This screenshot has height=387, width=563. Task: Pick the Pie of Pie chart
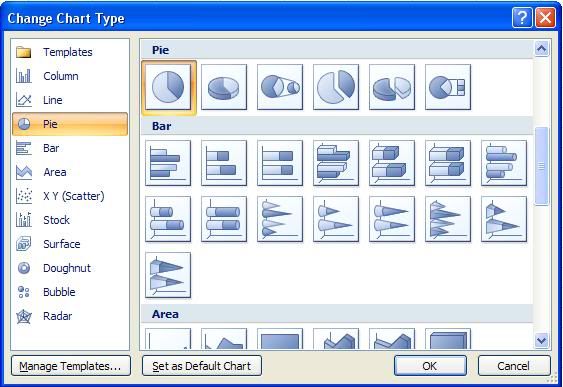tap(280, 87)
